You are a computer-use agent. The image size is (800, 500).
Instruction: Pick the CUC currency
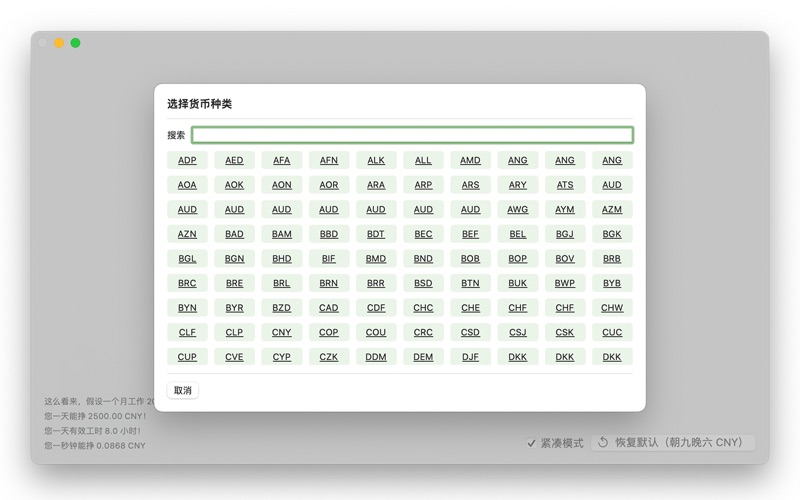pyautogui.click(x=612, y=332)
